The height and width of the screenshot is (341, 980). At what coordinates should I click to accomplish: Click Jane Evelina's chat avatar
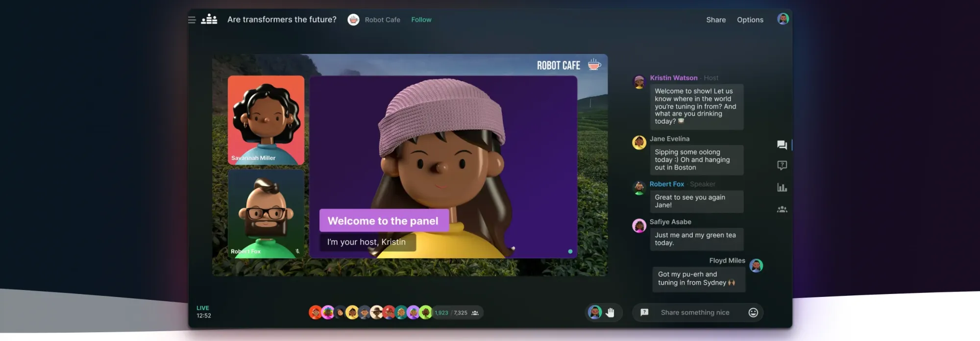click(x=639, y=143)
